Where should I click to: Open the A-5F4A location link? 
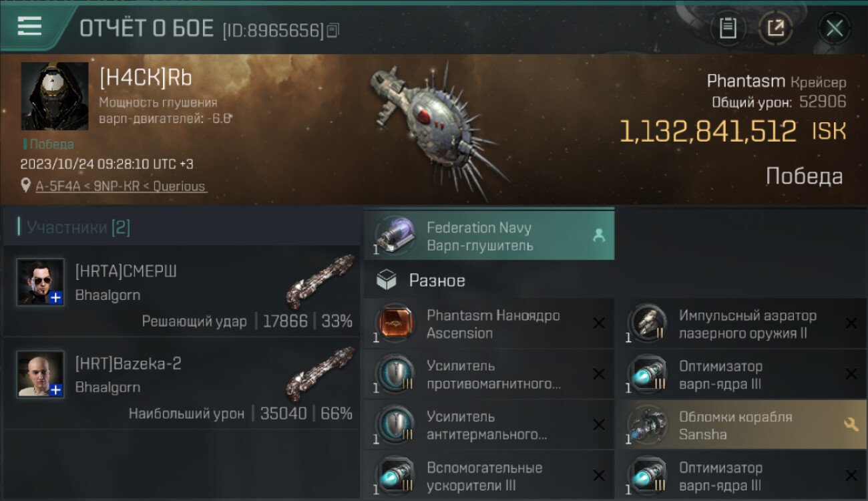point(121,186)
